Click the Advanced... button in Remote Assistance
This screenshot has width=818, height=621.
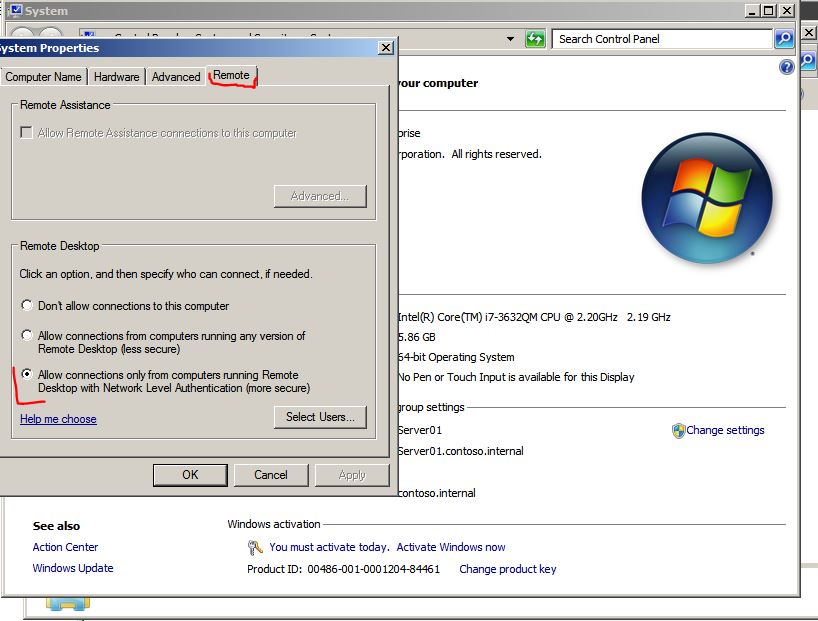tap(320, 196)
